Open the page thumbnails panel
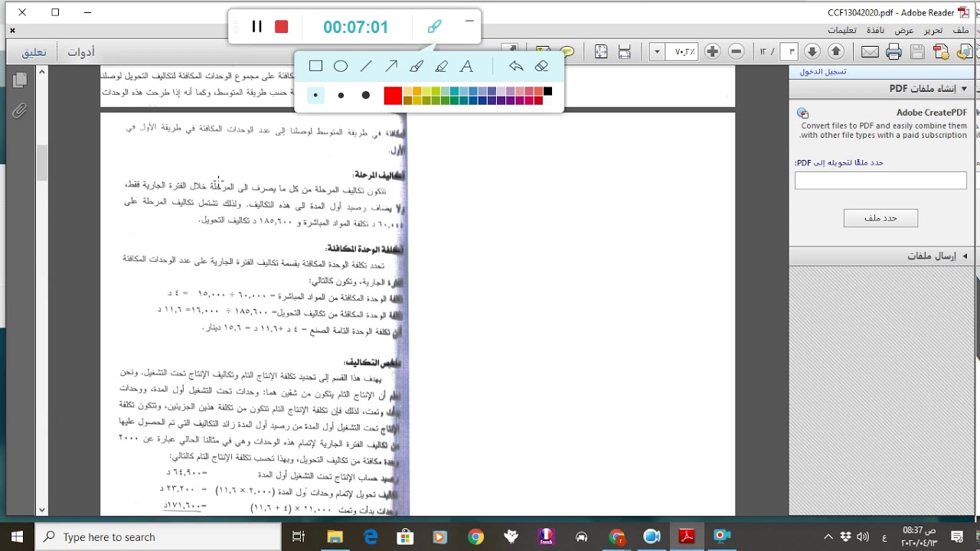980x551 pixels. (20, 79)
